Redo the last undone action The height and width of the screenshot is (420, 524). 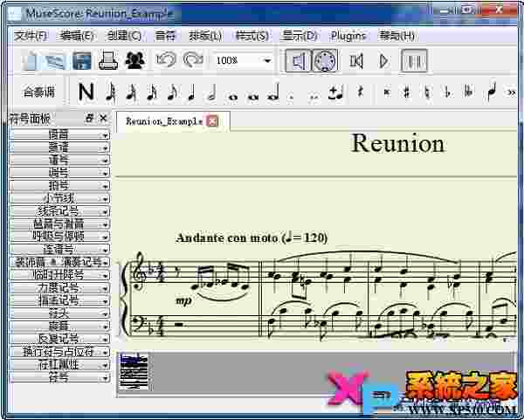[193, 60]
